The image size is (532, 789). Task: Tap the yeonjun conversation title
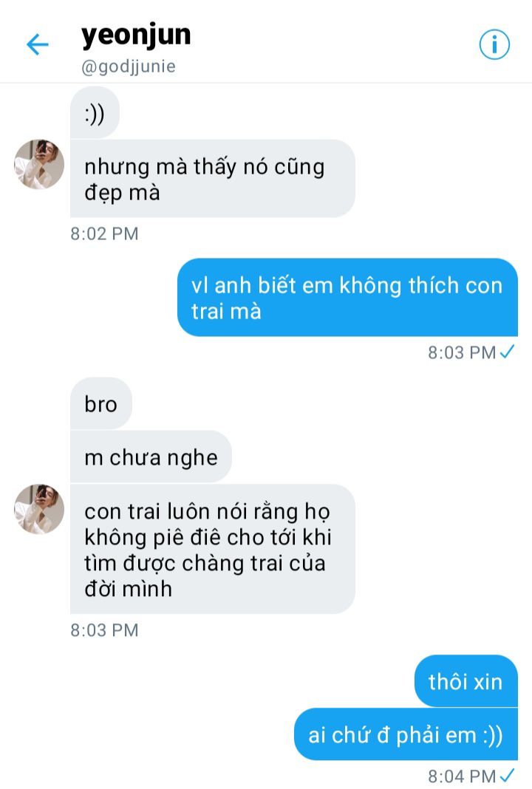coord(136,35)
